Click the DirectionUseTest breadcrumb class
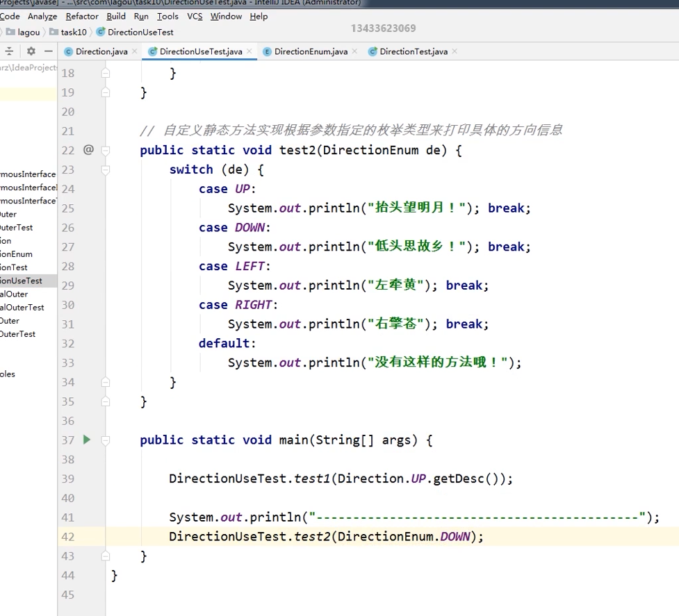 135,32
